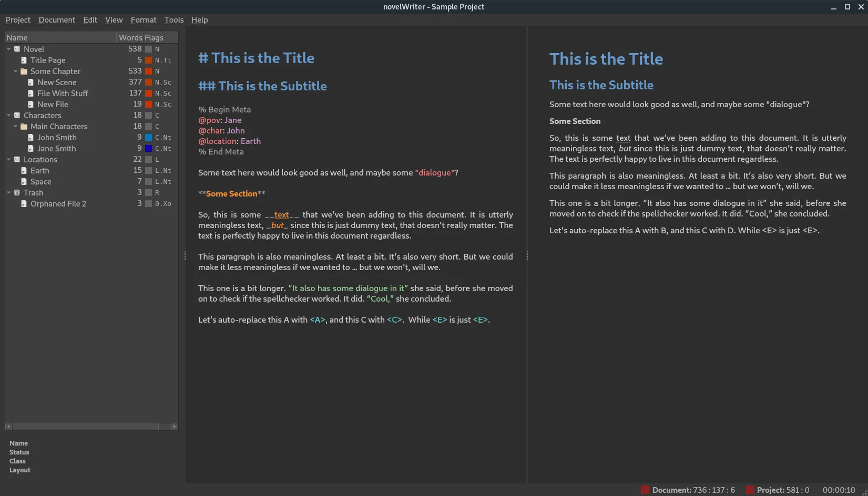
Task: Click the Trash bin icon
Action: click(x=16, y=192)
